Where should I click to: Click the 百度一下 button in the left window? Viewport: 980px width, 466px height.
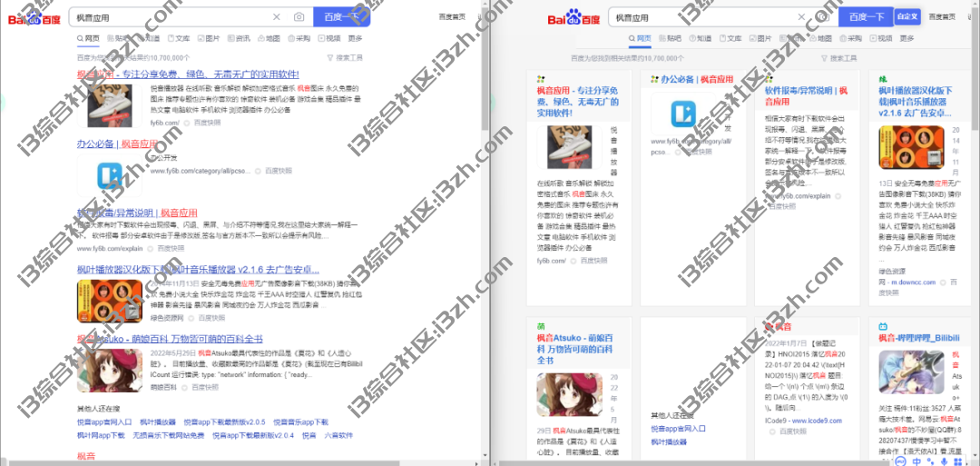(x=342, y=17)
